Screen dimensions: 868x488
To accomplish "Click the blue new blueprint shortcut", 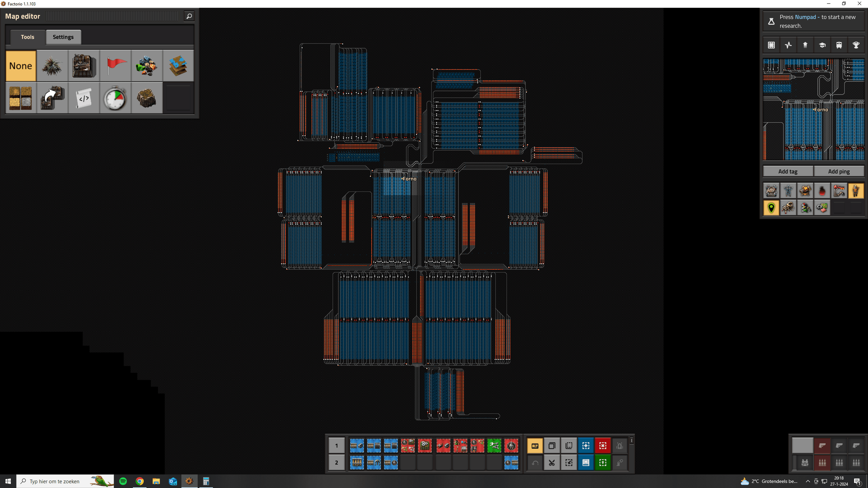I will pyautogui.click(x=586, y=445).
